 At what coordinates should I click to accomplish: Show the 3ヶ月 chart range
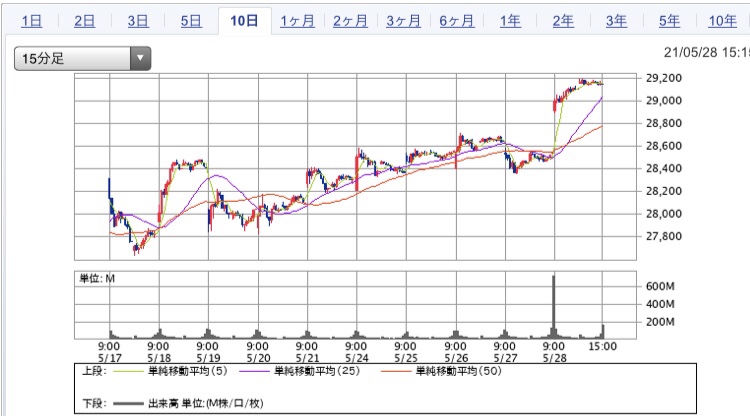pyautogui.click(x=404, y=21)
